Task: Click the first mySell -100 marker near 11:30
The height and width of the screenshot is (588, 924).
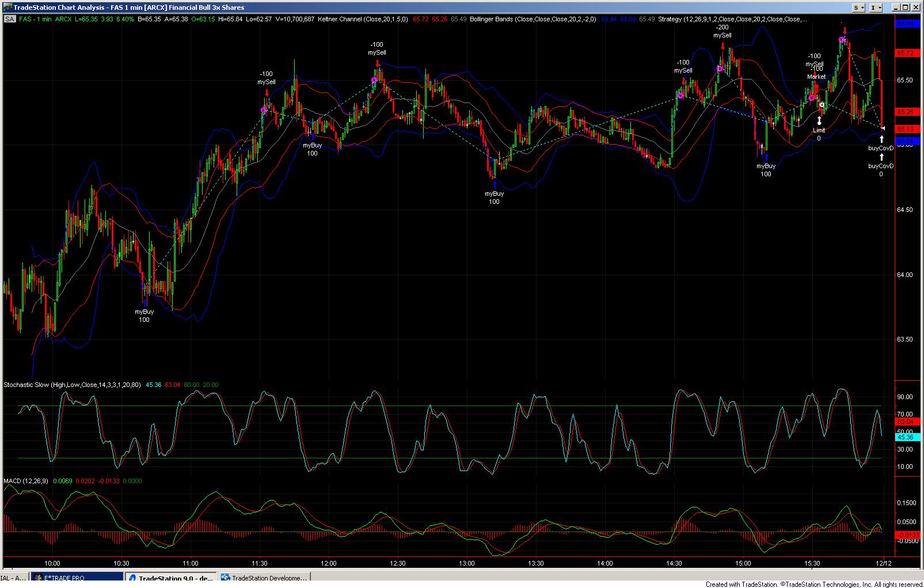Action: point(267,78)
